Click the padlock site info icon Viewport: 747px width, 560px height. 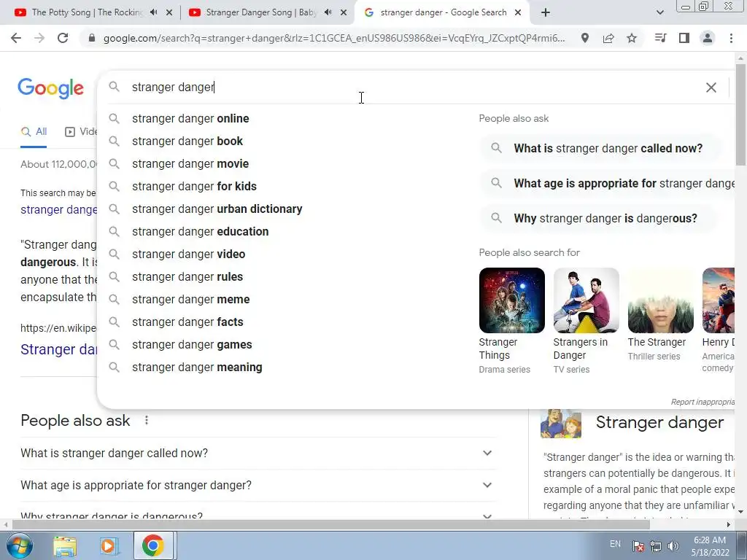point(92,38)
